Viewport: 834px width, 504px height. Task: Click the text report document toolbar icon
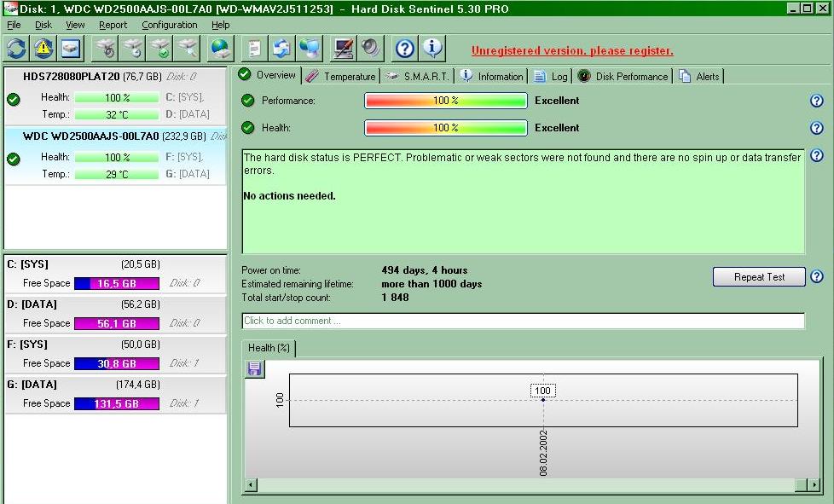254,49
